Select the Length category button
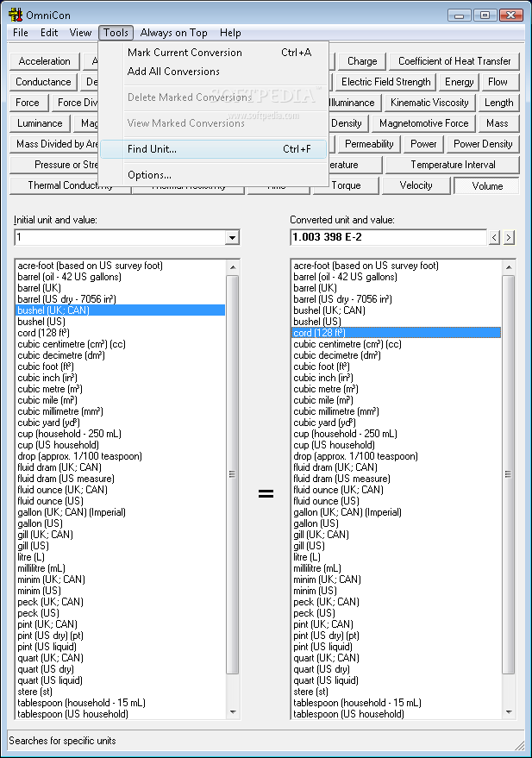 click(498, 103)
